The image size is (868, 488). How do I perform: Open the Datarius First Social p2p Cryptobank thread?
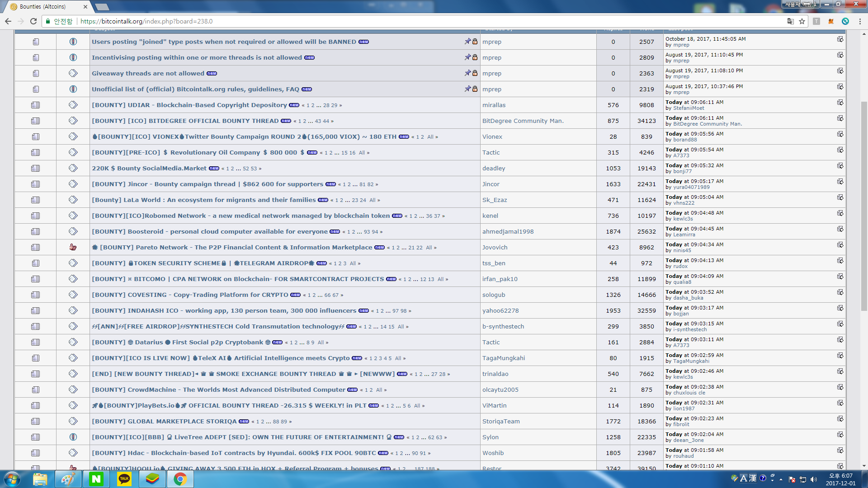[x=181, y=342]
